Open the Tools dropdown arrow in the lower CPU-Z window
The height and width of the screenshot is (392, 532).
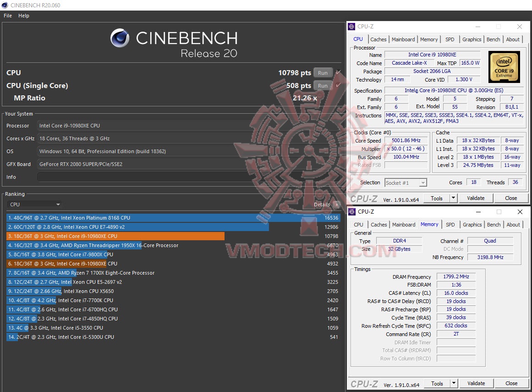point(454,383)
